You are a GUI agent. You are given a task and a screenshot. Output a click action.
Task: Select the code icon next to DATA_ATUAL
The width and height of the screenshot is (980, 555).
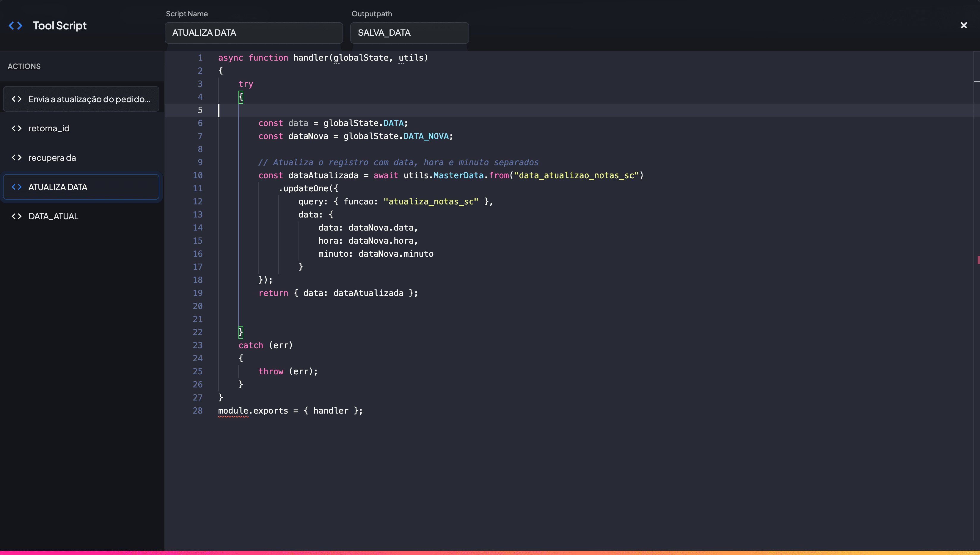coord(17,216)
